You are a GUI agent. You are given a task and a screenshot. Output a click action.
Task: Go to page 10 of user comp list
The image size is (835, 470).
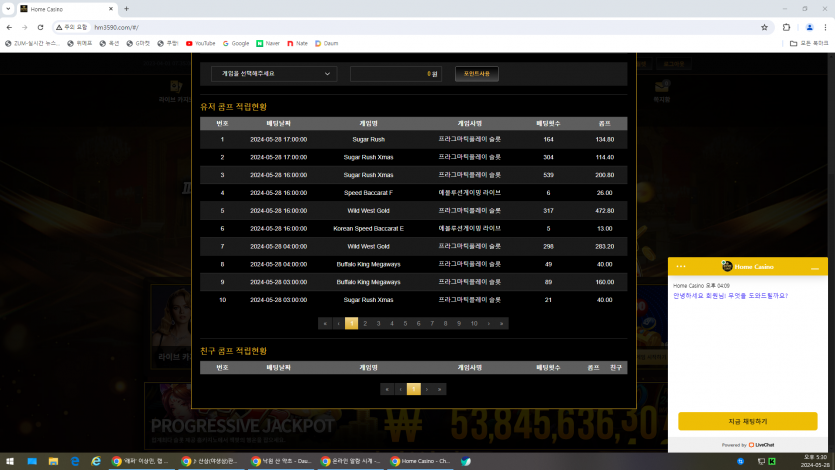[474, 324]
